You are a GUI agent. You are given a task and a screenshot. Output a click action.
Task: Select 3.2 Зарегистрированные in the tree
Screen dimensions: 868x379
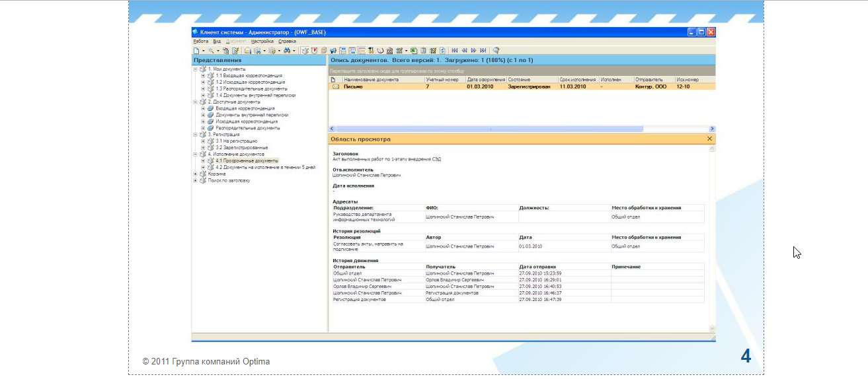tap(241, 147)
